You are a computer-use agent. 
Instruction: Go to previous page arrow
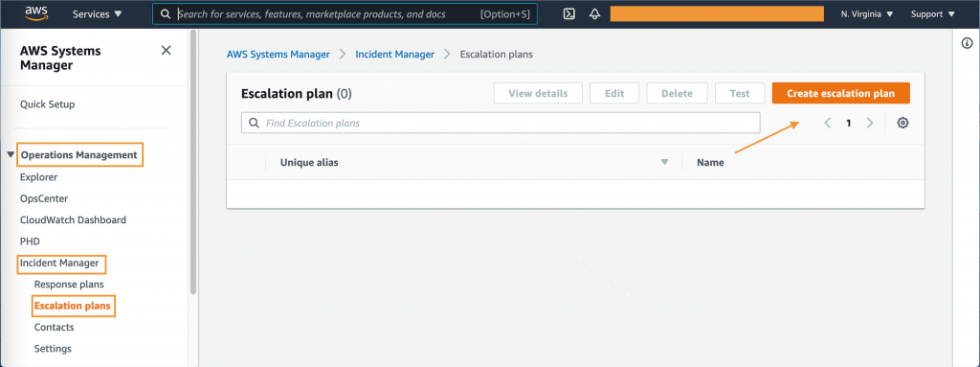[828, 123]
